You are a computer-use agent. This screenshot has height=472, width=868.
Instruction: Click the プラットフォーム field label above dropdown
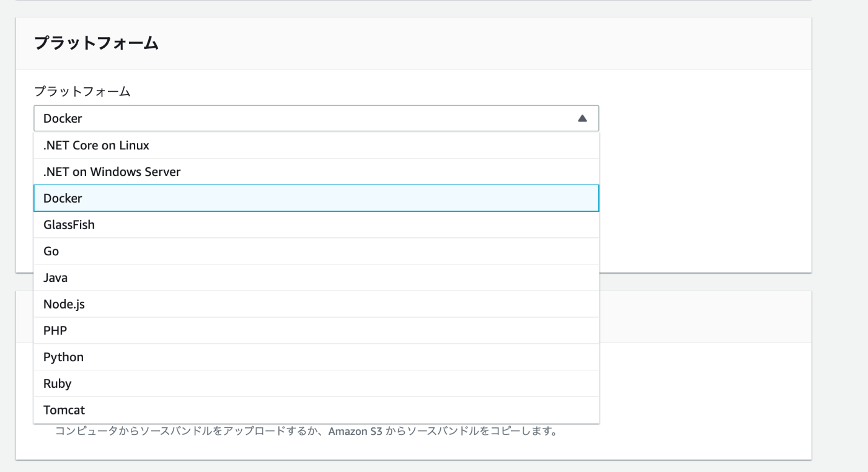point(82,91)
